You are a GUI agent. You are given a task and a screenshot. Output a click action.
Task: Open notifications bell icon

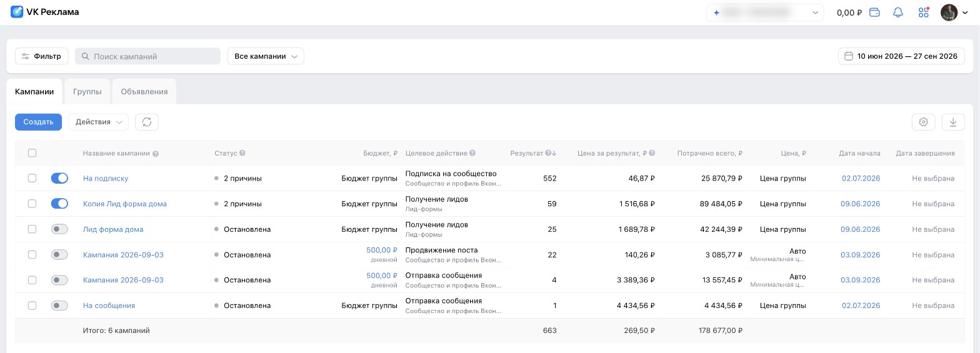(x=898, y=12)
